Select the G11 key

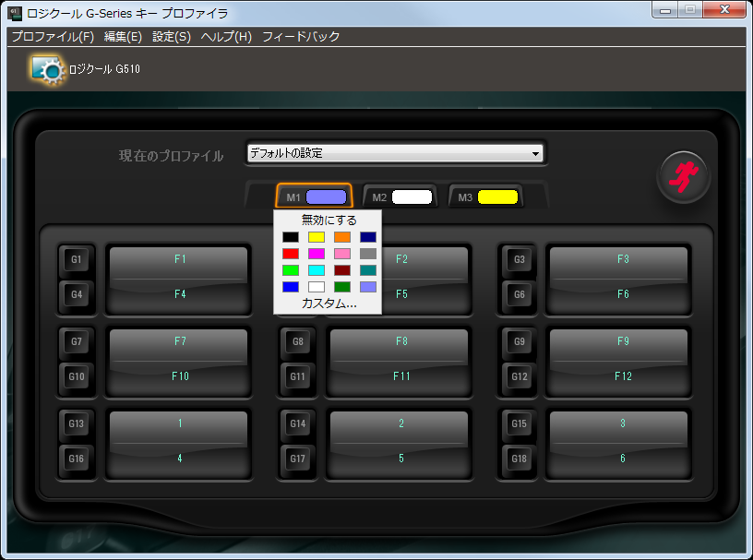pyautogui.click(x=298, y=376)
